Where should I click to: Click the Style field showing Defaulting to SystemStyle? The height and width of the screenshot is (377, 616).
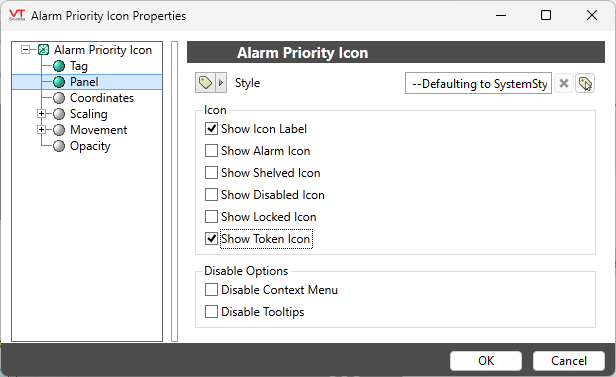point(478,83)
